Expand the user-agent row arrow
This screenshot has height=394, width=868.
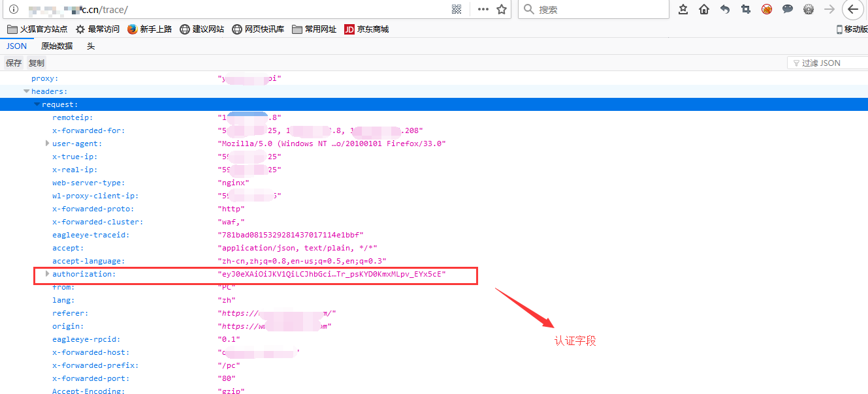pos(47,144)
